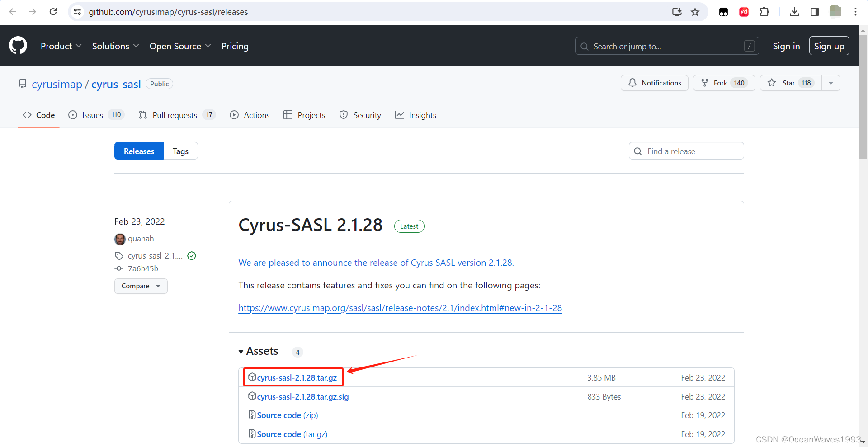Switch to the Issues tab
Image resolution: width=868 pixels, height=447 pixels.
click(96, 115)
